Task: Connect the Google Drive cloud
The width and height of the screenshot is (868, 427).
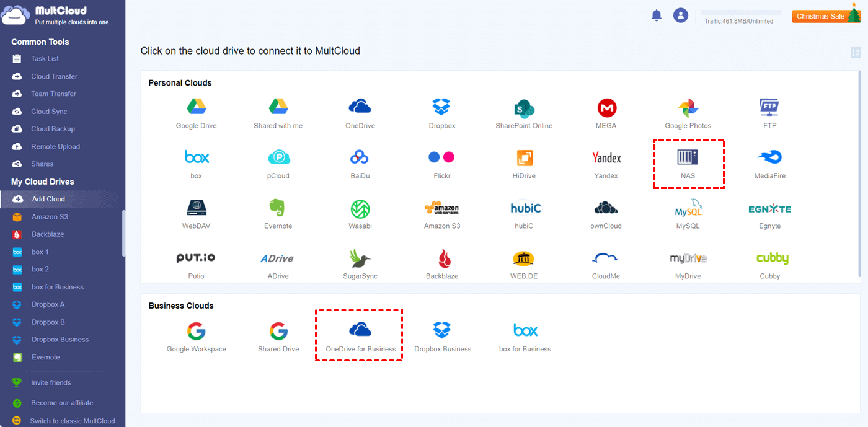Action: pyautogui.click(x=197, y=107)
